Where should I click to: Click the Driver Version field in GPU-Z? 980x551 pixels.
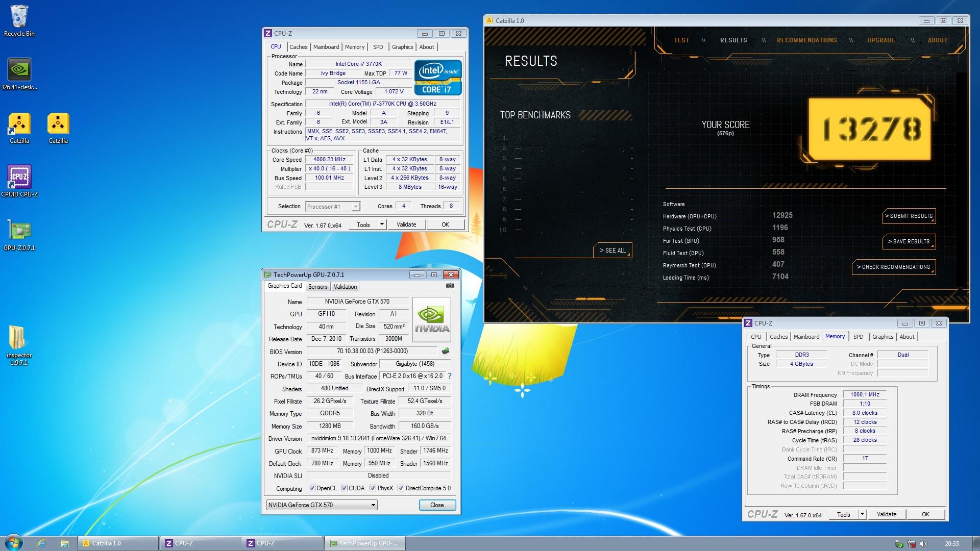click(378, 438)
